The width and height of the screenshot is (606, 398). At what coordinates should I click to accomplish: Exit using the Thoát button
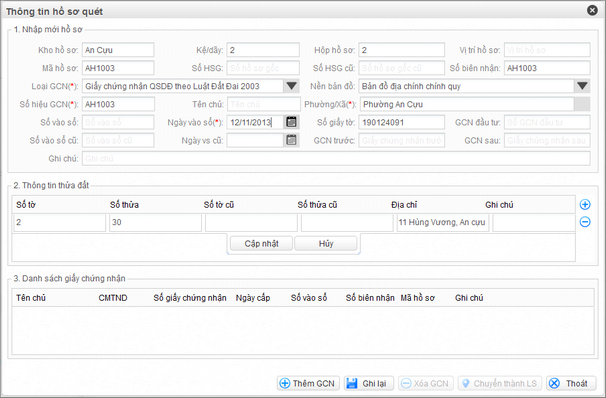coord(571,383)
